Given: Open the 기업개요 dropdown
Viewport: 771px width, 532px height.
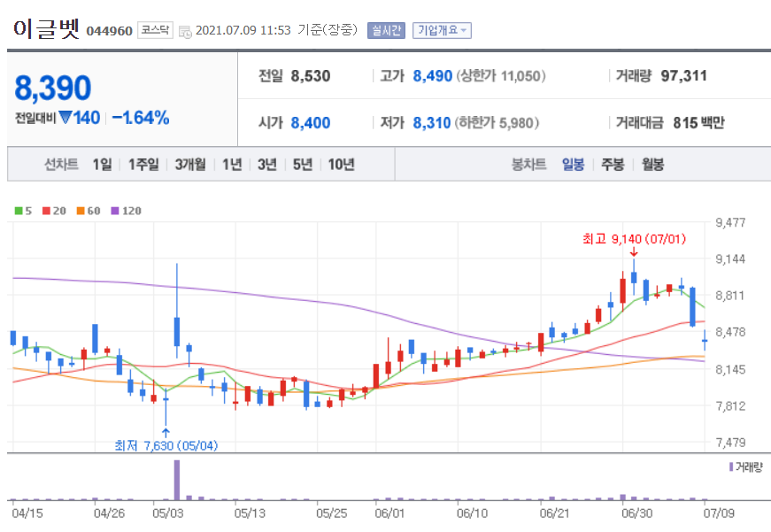Looking at the screenshot, I should point(442,30).
